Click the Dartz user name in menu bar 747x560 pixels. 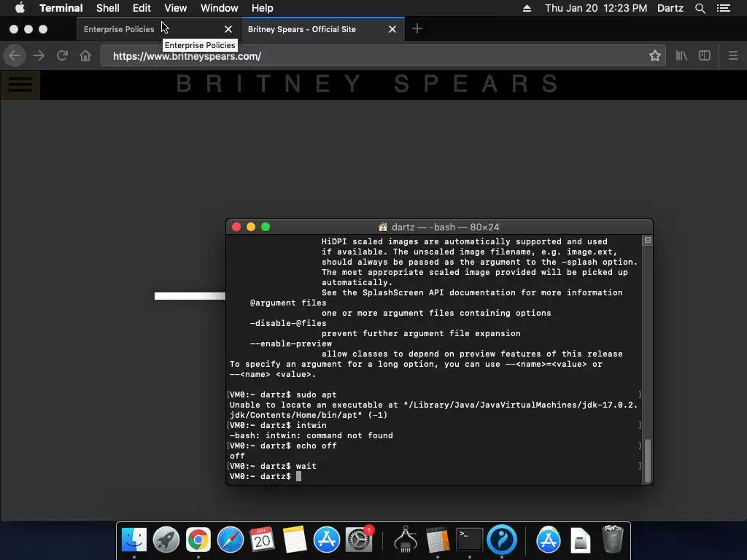670,8
